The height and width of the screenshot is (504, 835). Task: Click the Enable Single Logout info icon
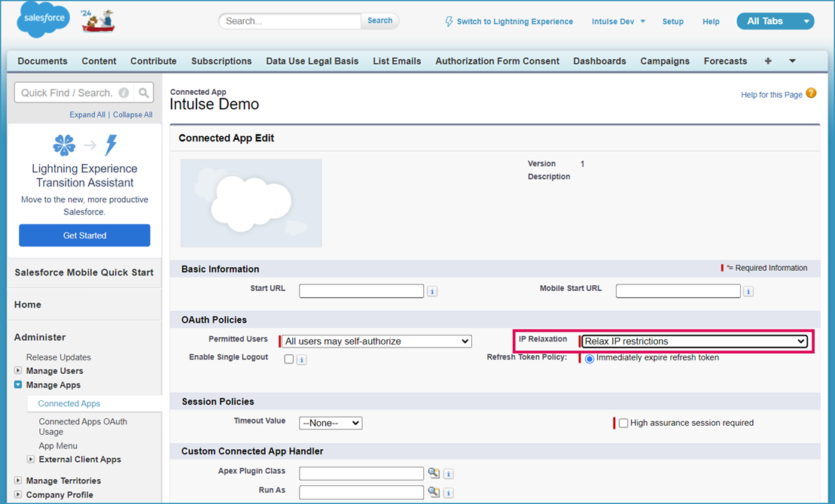tap(301, 360)
